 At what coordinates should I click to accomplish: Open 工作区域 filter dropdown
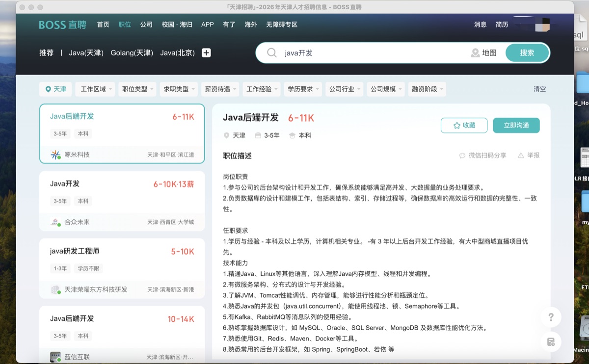pyautogui.click(x=96, y=89)
